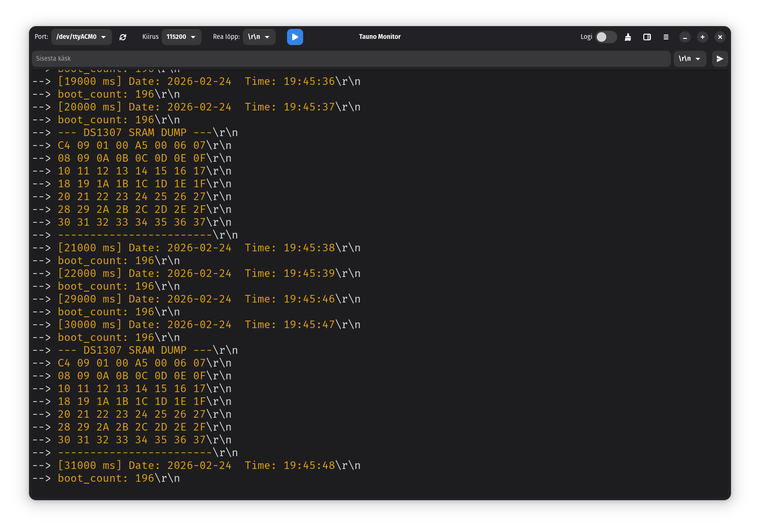This screenshot has width=760, height=532.
Task: Expand the Kiirus 115200 baud dropdown
Action: (x=181, y=37)
